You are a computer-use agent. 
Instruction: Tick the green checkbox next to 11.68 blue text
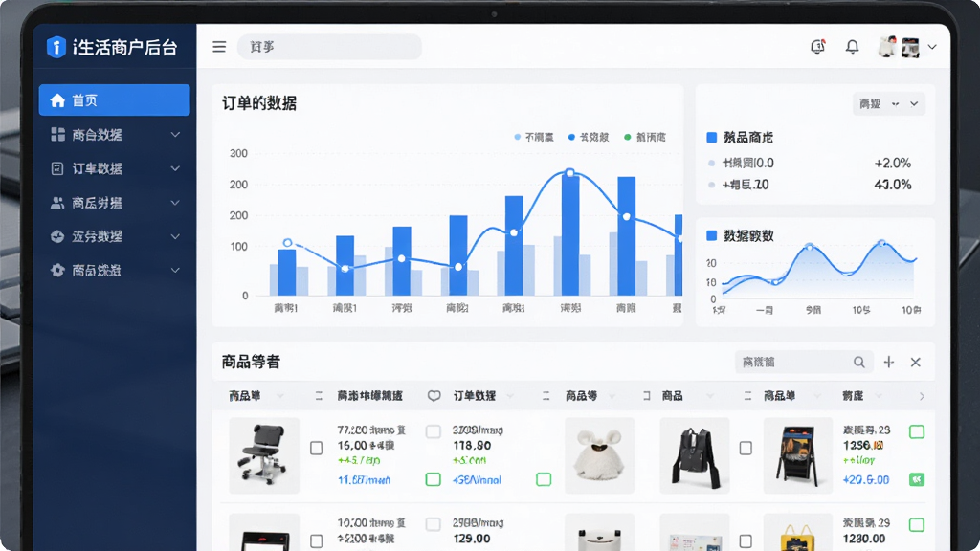coord(434,479)
